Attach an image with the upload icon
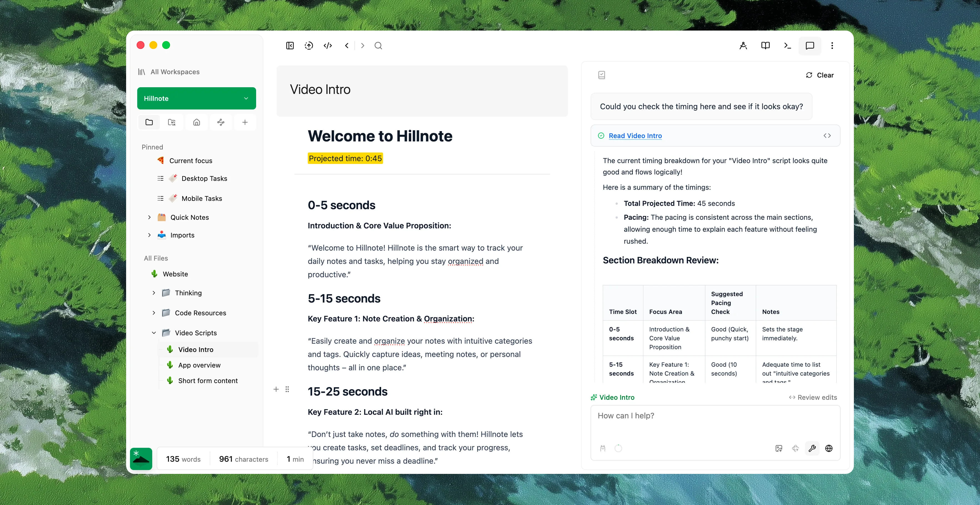The width and height of the screenshot is (980, 505). click(x=779, y=448)
